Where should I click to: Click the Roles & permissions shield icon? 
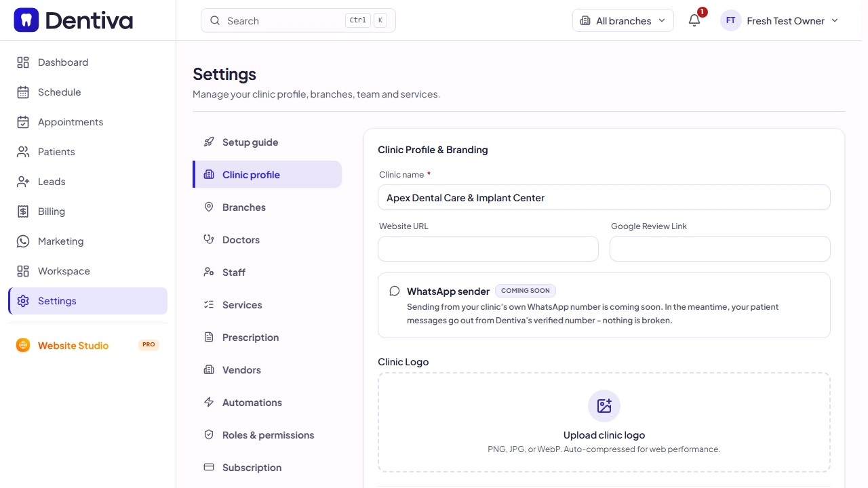(x=209, y=435)
